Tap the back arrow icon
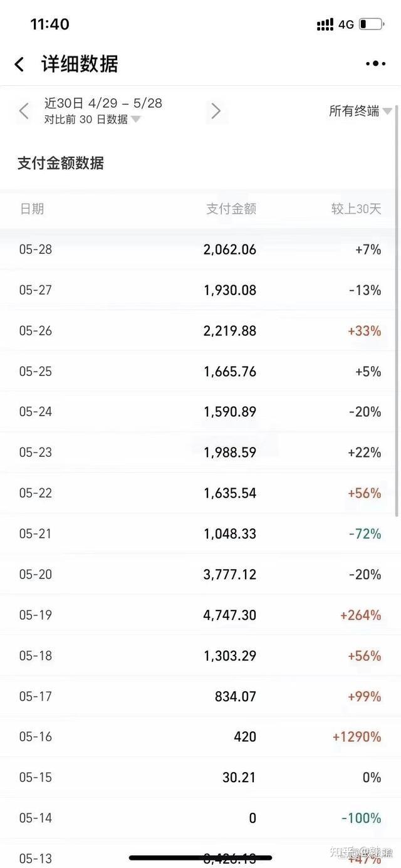 click(x=19, y=64)
